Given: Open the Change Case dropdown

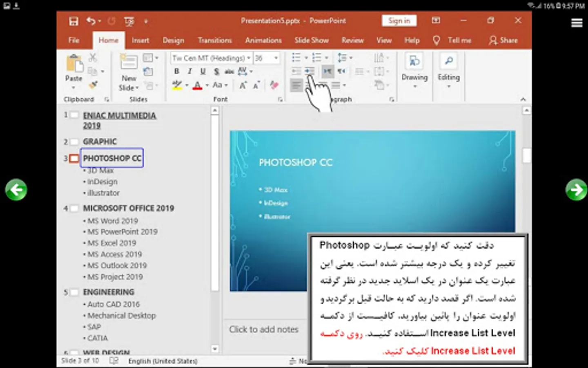Looking at the screenshot, I should (x=220, y=85).
